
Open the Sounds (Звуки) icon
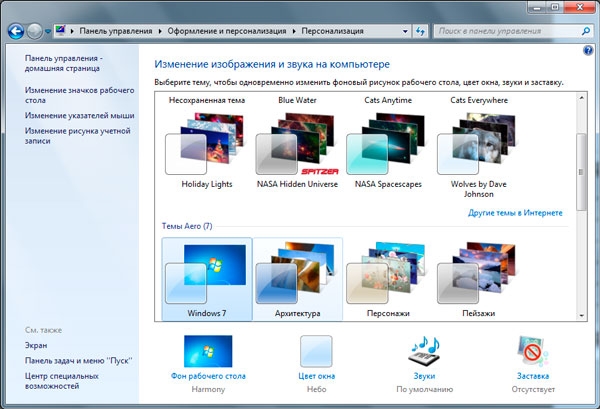point(424,352)
